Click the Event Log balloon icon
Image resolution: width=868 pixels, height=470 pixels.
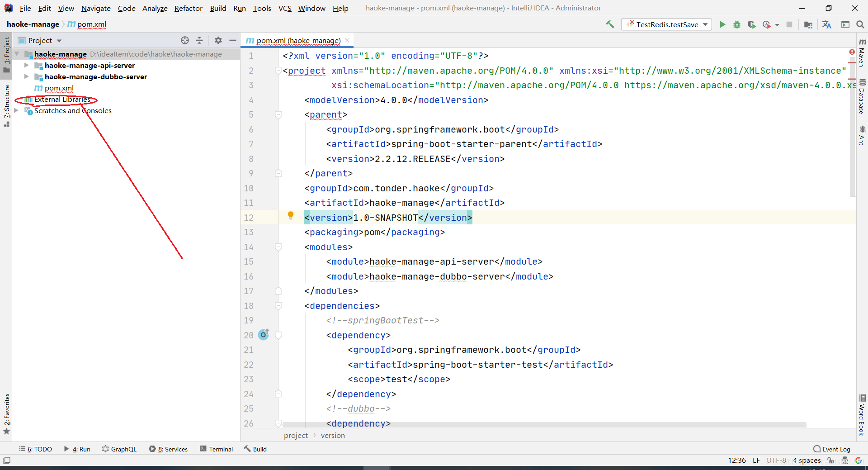[817, 449]
